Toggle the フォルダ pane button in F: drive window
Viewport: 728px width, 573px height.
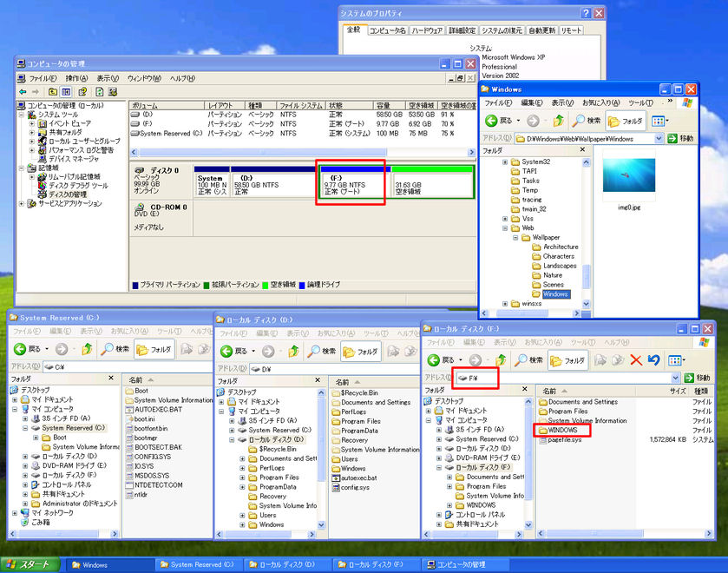tap(568, 360)
